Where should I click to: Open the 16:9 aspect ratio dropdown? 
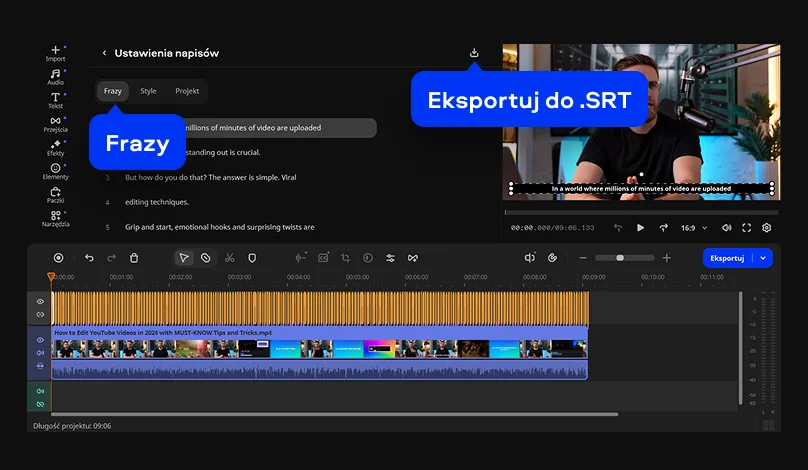[693, 228]
